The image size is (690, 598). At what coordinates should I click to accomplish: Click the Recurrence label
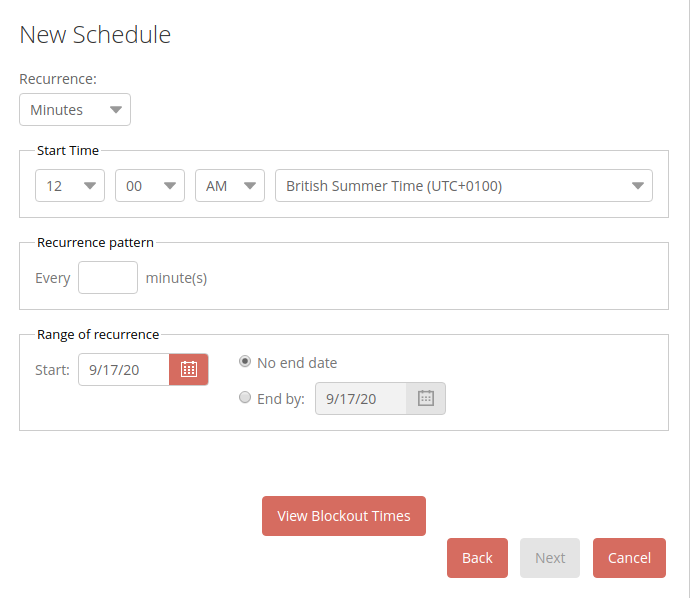coord(58,79)
